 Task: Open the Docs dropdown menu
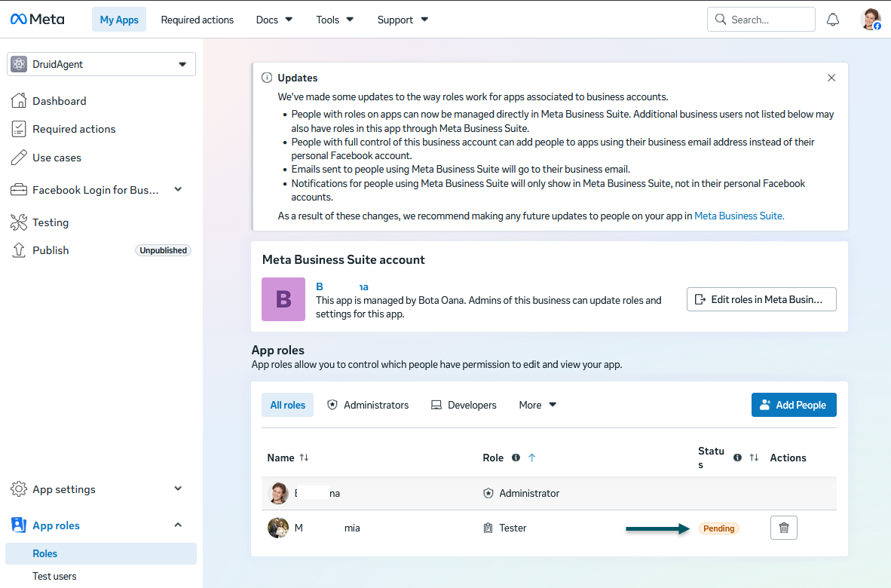(x=274, y=20)
